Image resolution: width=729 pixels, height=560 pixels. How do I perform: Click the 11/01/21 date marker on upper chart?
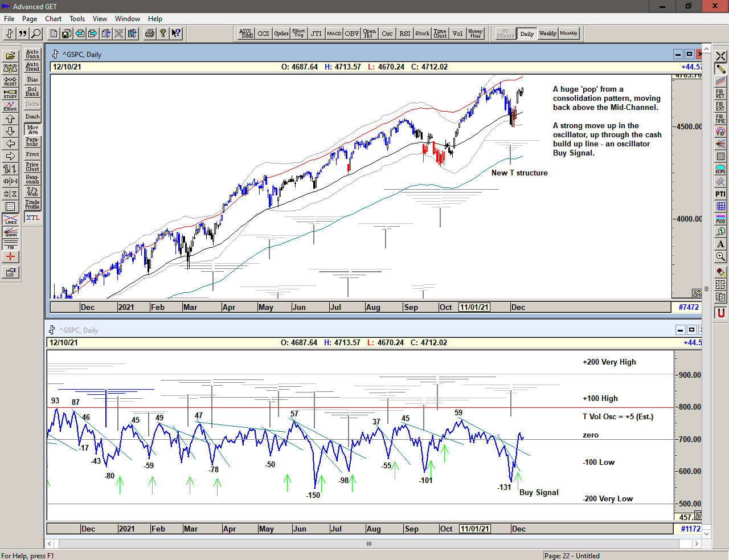(x=474, y=307)
